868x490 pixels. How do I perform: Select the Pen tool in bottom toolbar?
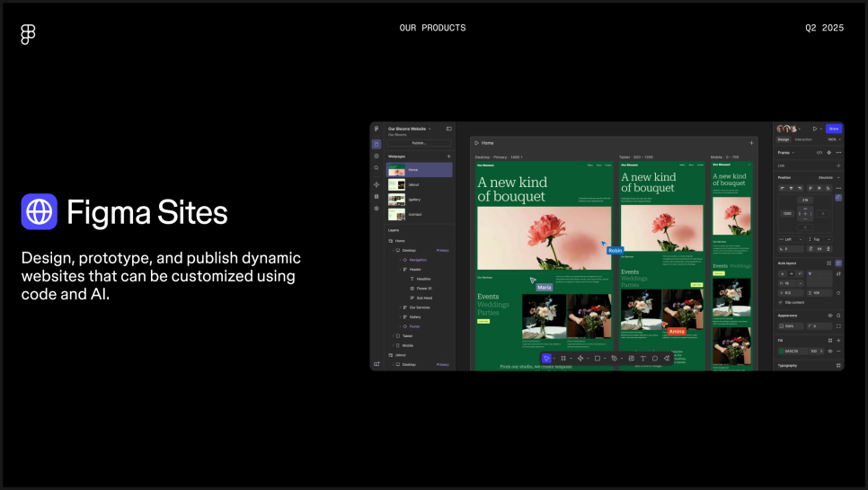tap(614, 358)
